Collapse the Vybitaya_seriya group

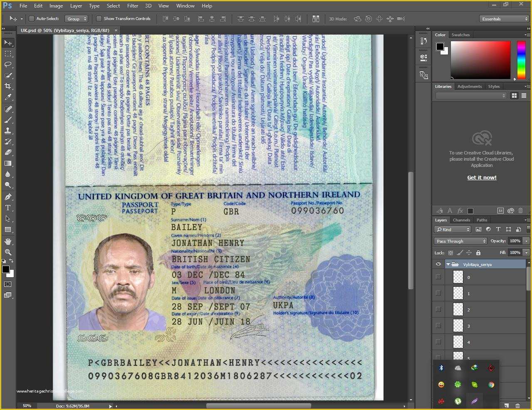coord(448,264)
